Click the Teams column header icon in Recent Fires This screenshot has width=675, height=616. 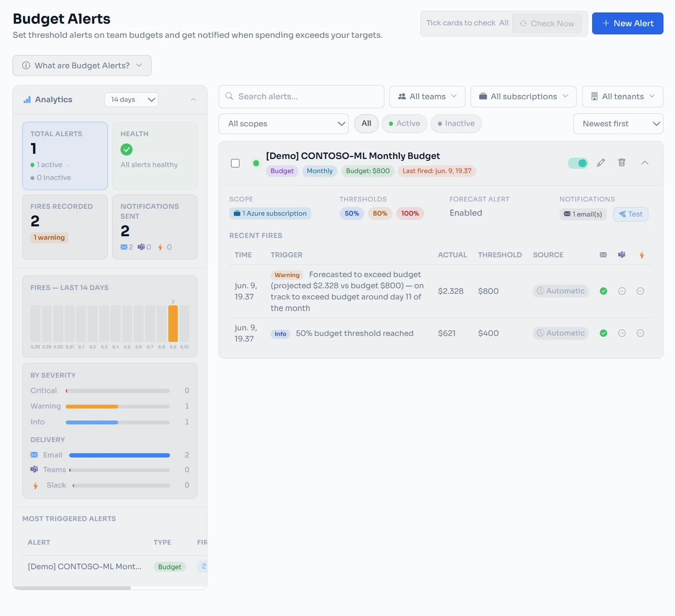pyautogui.click(x=622, y=255)
